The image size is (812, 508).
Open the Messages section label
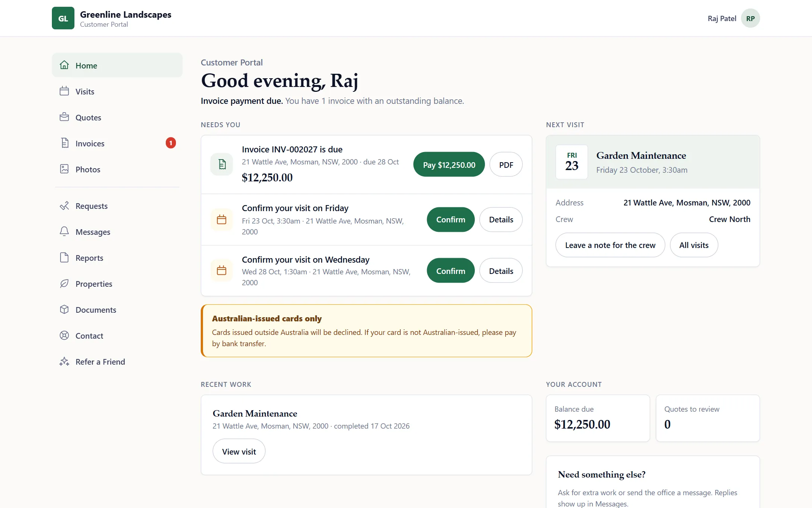(x=93, y=232)
